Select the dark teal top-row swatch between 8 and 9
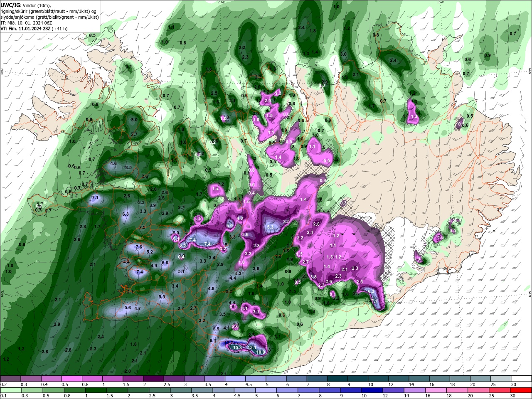The image size is (532, 399). pos(337,379)
